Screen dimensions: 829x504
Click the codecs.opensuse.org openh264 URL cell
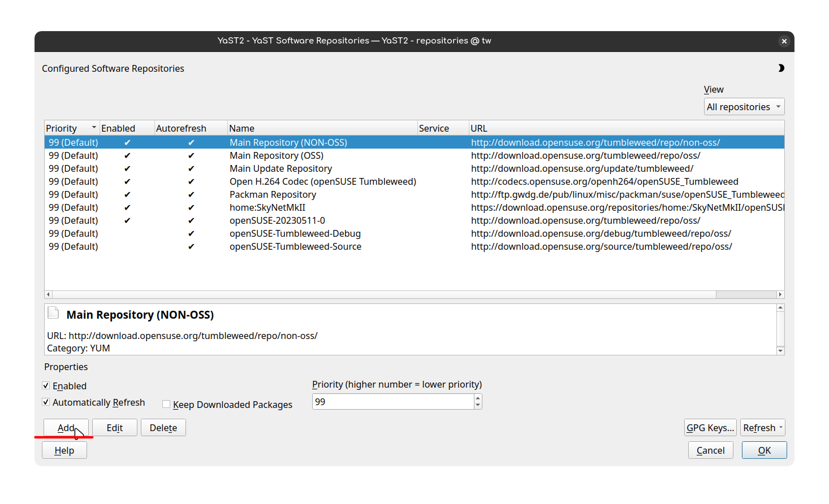[605, 181]
